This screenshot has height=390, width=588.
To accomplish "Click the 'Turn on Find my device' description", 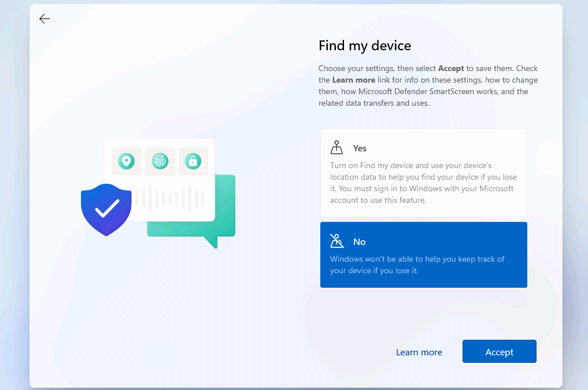I will [423, 183].
